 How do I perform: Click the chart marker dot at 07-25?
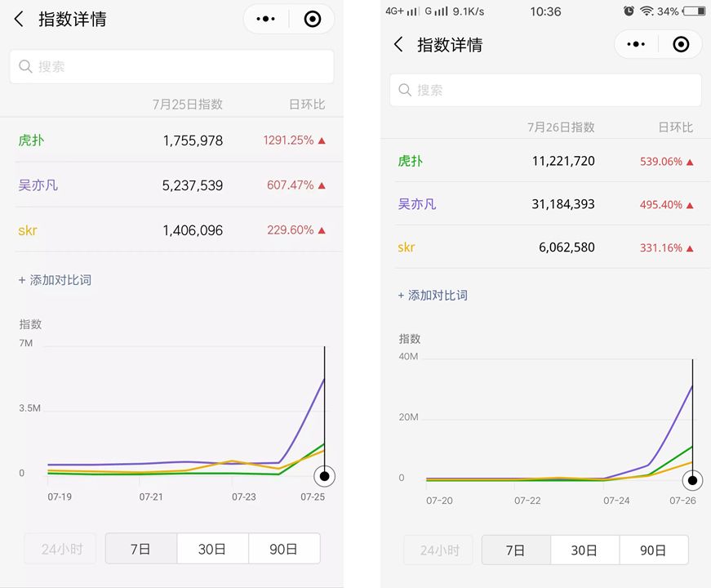click(x=324, y=476)
